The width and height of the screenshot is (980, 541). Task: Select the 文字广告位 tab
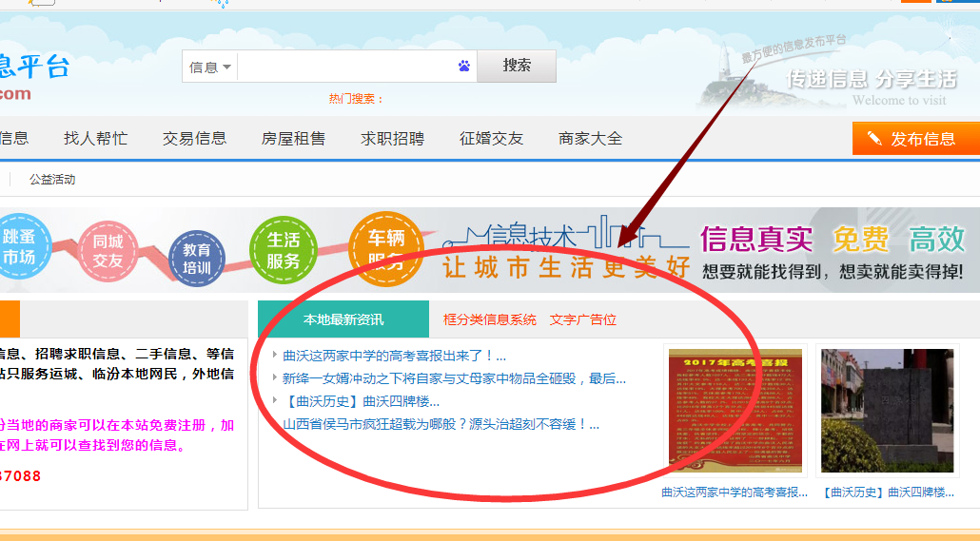582,319
